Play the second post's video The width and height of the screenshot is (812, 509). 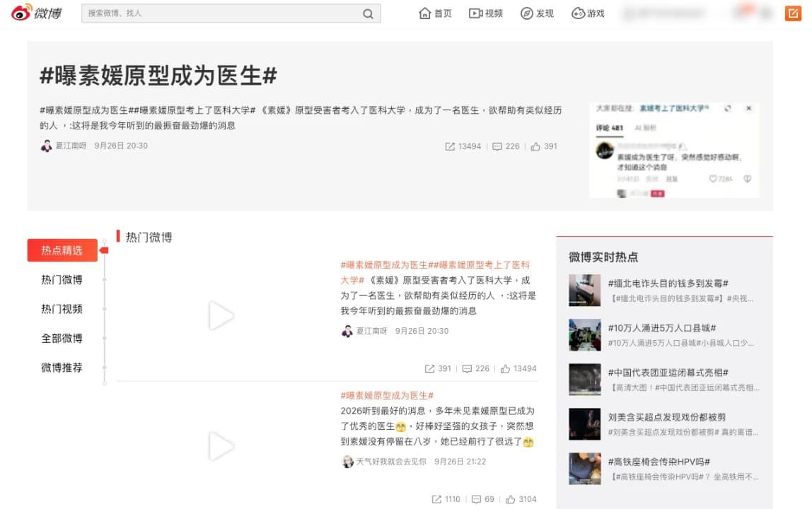tap(221, 446)
